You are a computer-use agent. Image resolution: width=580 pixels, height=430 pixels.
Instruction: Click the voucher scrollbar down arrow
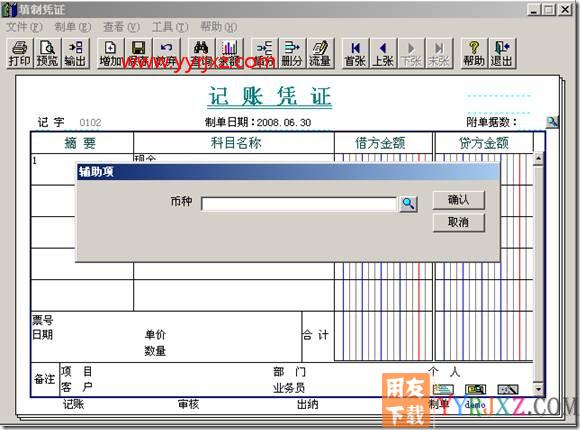538,389
